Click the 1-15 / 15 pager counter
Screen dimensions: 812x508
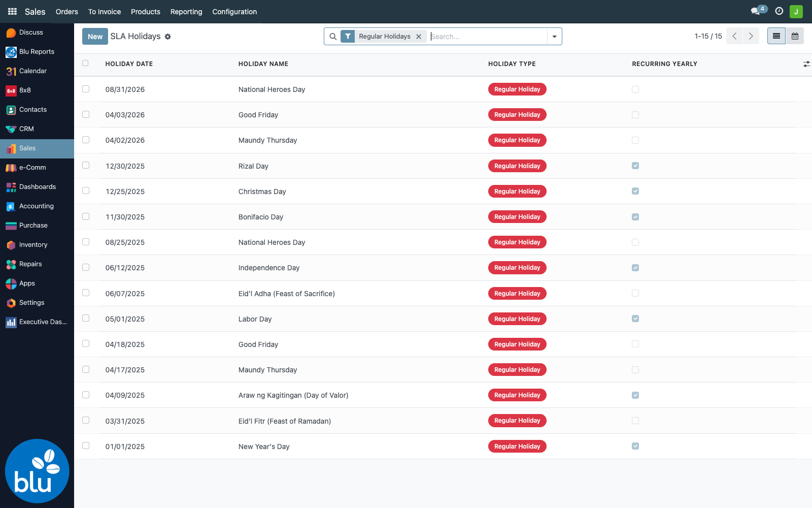708,36
